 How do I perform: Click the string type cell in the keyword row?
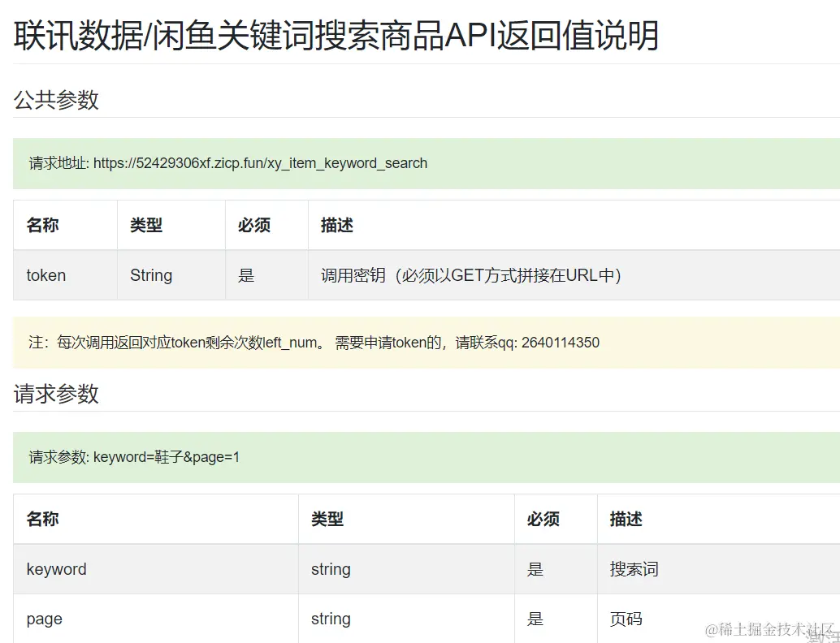click(407, 569)
